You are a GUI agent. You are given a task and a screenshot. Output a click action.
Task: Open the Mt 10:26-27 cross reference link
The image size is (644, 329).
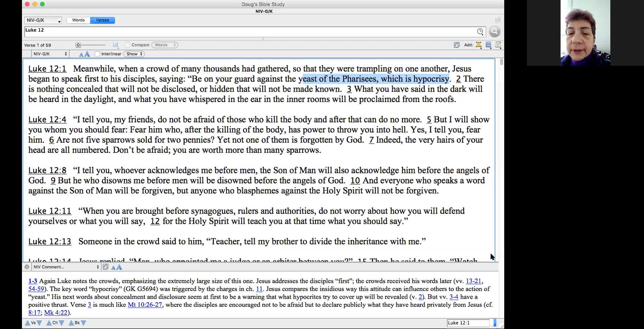tap(145, 305)
